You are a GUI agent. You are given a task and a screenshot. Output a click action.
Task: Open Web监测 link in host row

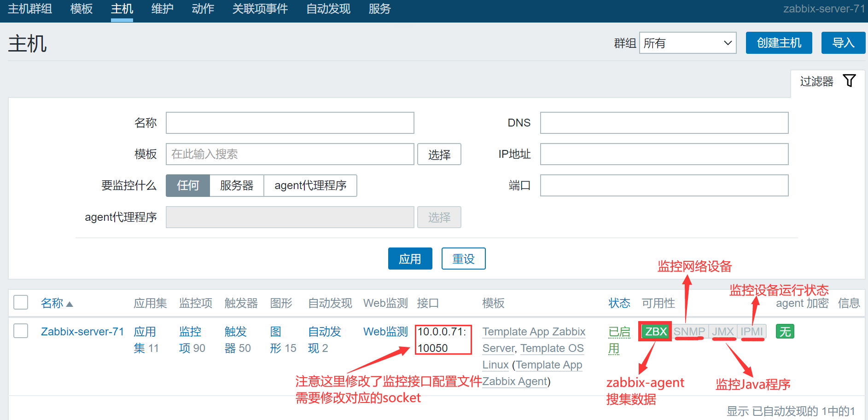(386, 332)
